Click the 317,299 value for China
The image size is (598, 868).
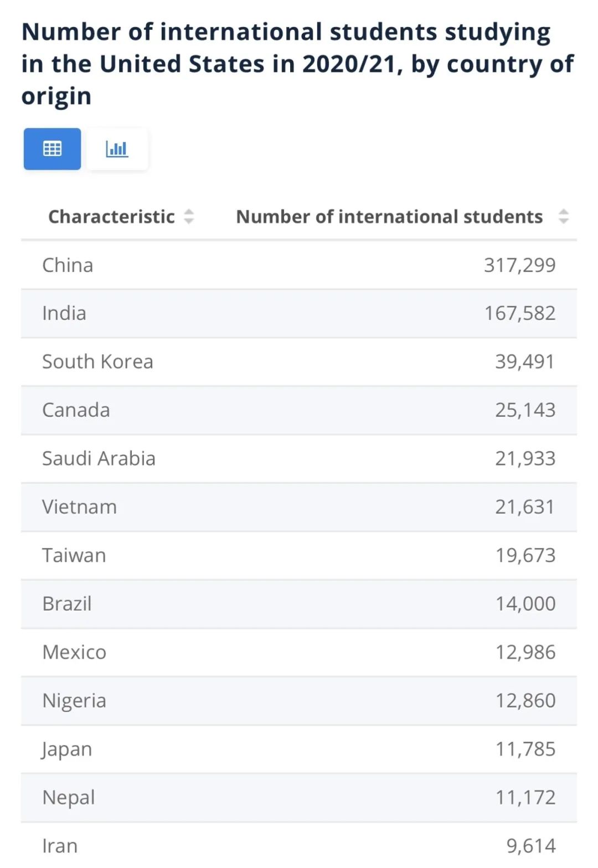519,265
